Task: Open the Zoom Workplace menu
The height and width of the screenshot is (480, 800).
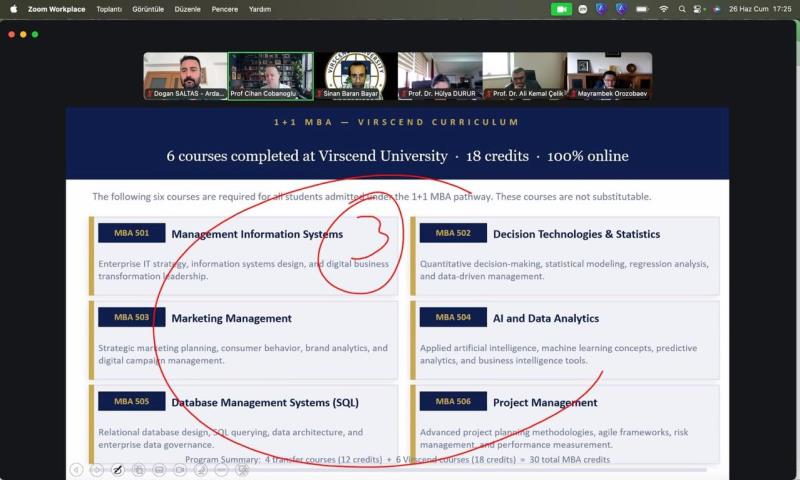Action: click(57, 9)
